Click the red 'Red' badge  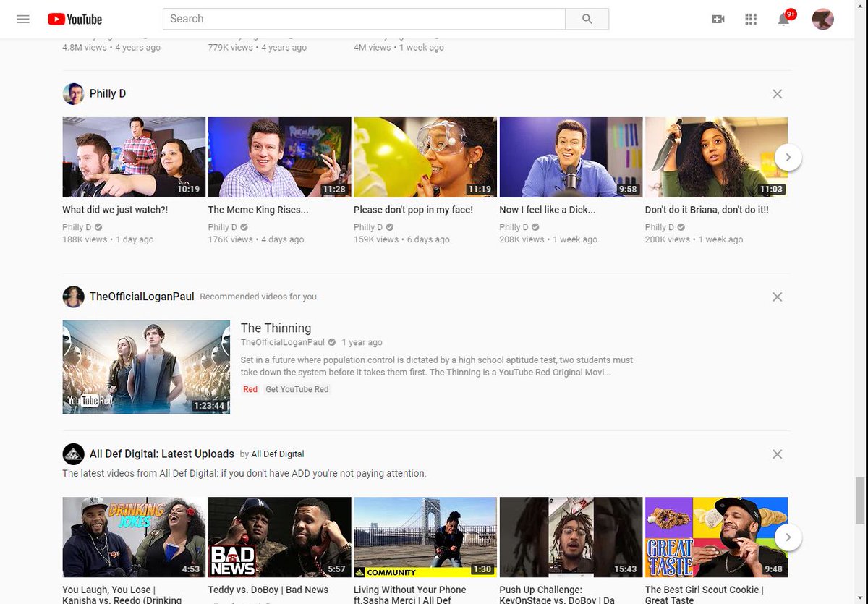coord(250,389)
